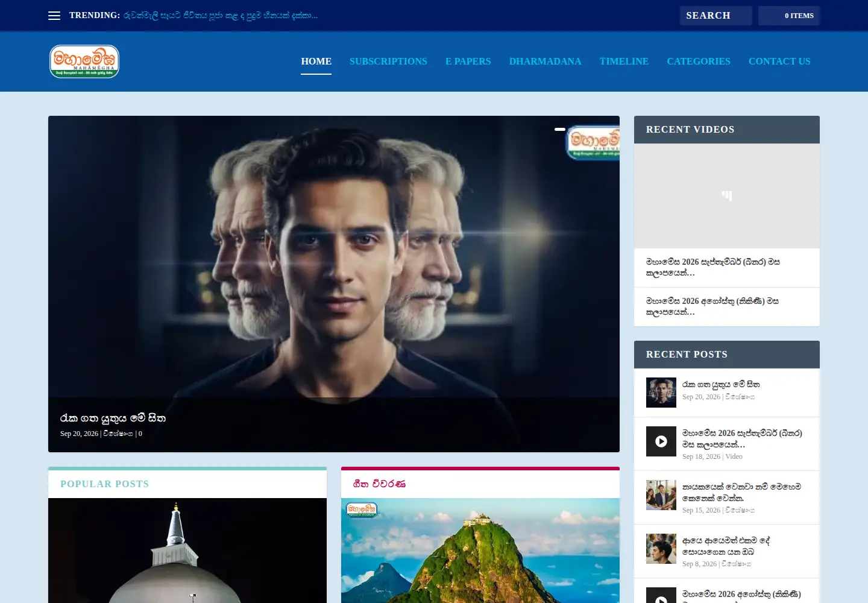Open the Sep 8, 2026 recent post title
The width and height of the screenshot is (868, 603).
(x=726, y=546)
